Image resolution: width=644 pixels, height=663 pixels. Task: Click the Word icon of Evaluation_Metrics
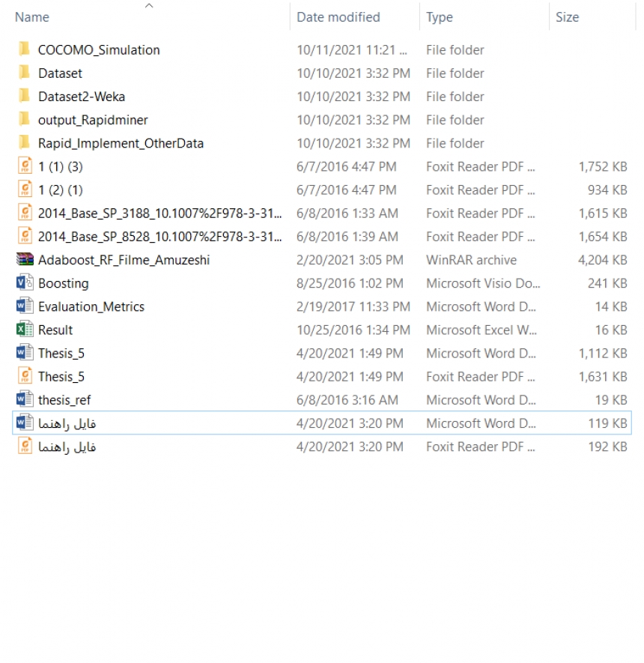coord(25,306)
